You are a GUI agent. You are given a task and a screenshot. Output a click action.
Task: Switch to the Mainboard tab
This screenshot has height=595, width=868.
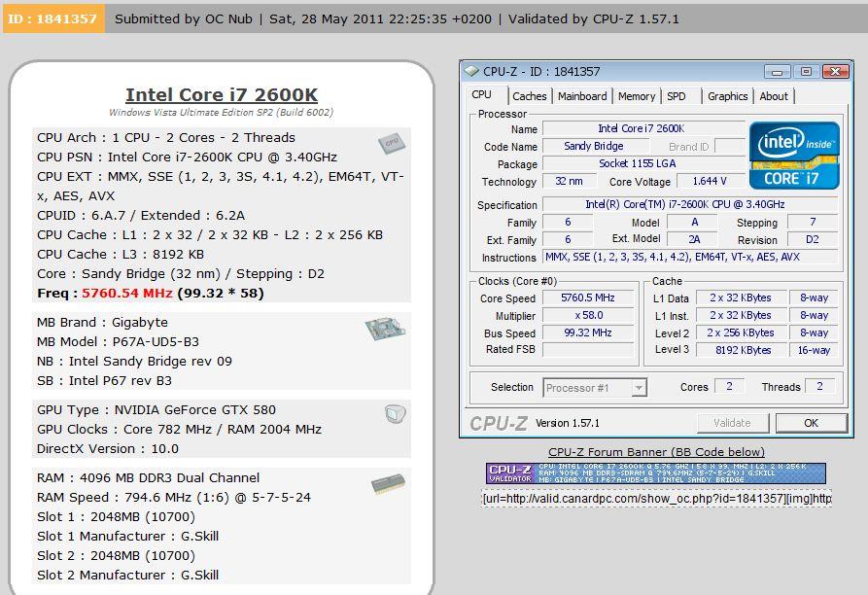(582, 96)
